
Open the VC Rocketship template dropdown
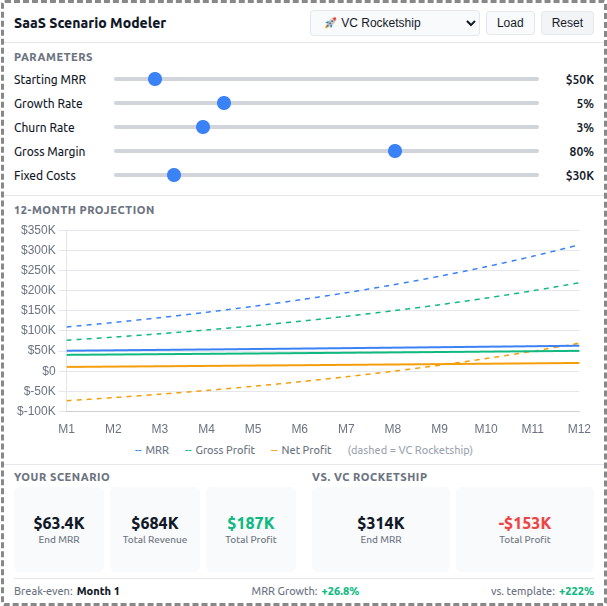click(x=394, y=23)
